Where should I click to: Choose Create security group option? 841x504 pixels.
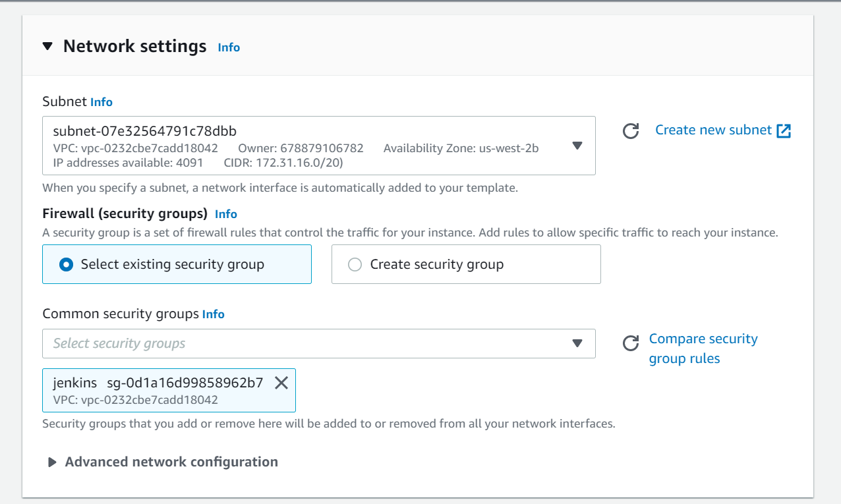pos(466,264)
